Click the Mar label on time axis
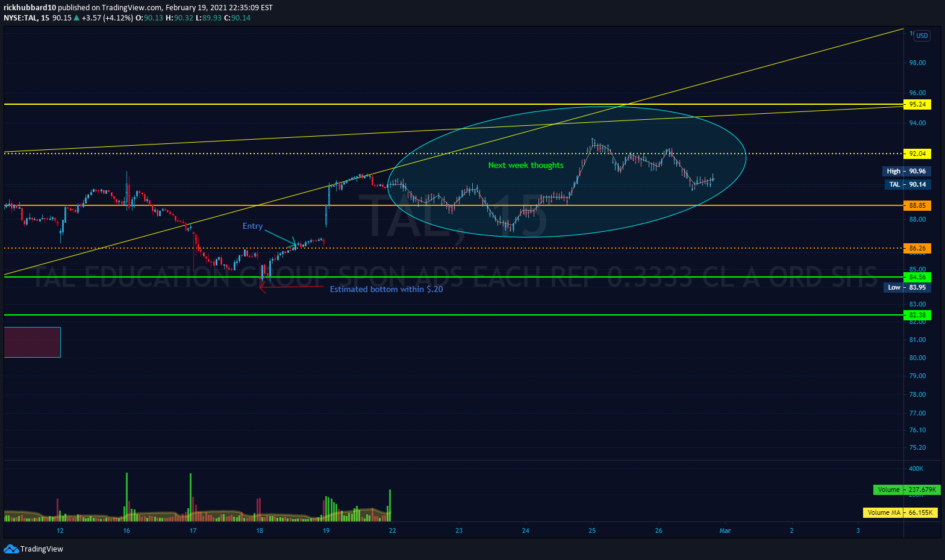Screen dimensions: 945x560 725,530
